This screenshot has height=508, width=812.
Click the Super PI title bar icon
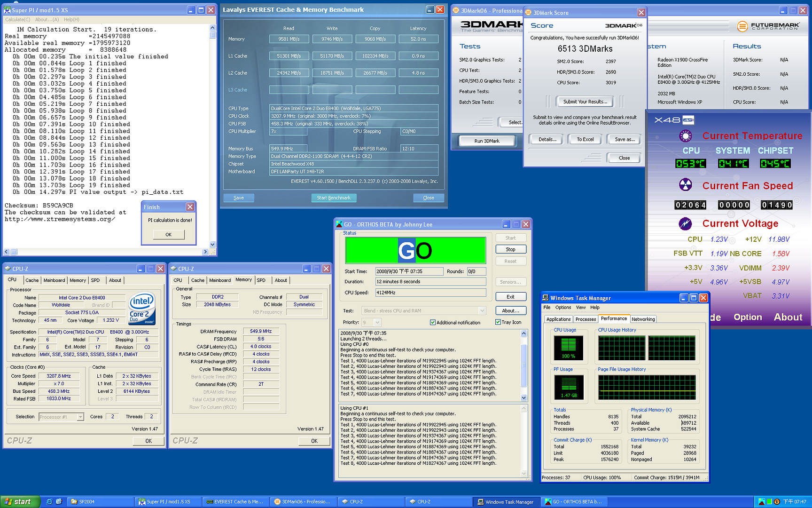point(7,10)
